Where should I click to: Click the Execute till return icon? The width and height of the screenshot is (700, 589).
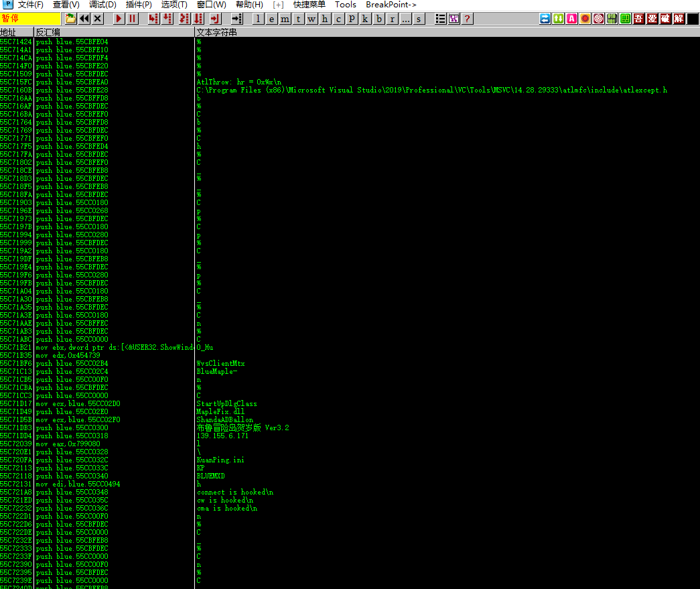216,19
